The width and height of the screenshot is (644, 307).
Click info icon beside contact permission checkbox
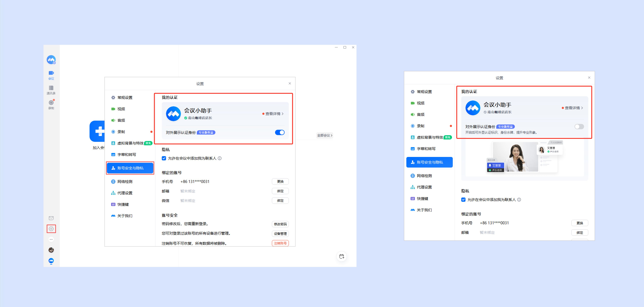(x=219, y=158)
